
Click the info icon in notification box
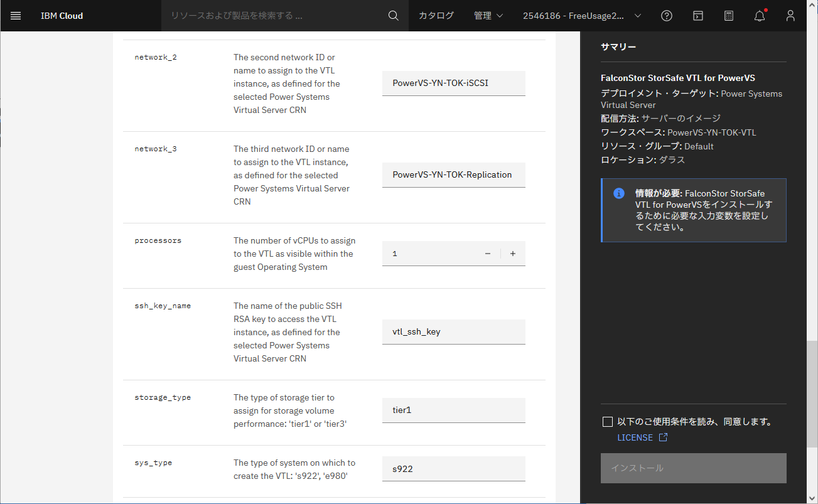click(x=618, y=193)
